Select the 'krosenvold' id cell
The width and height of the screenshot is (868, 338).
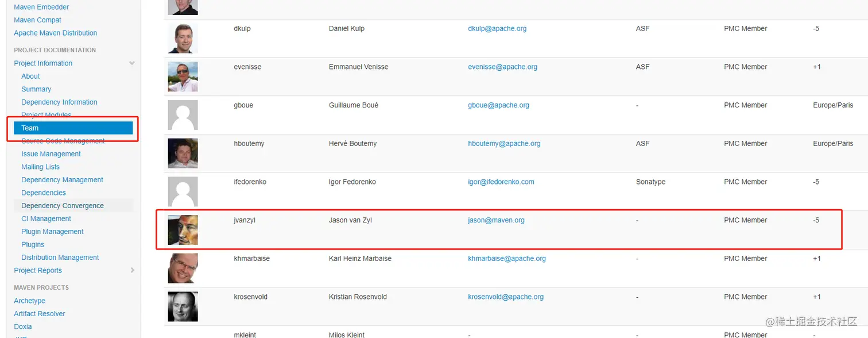[x=251, y=297]
